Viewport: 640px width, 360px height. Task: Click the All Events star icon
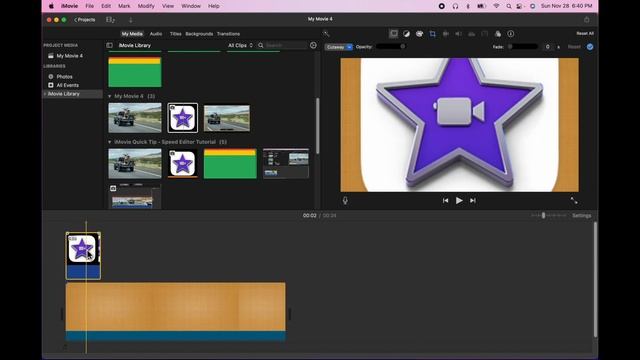[x=51, y=85]
